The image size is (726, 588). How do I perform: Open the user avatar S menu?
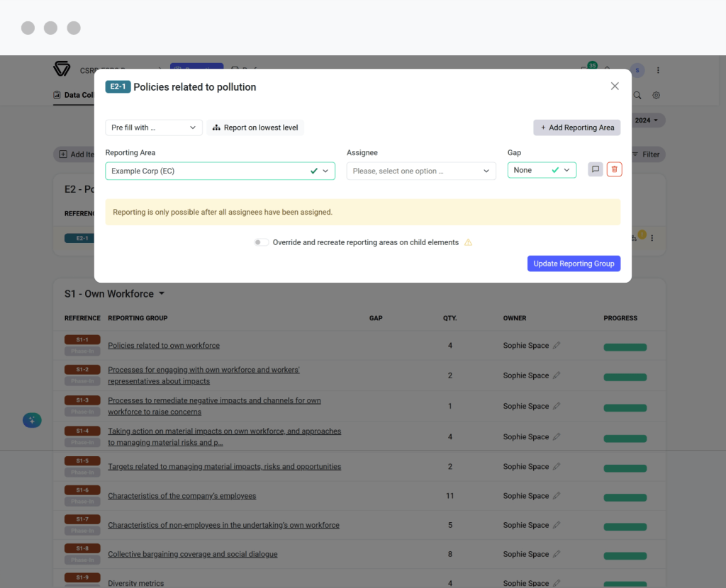click(637, 70)
